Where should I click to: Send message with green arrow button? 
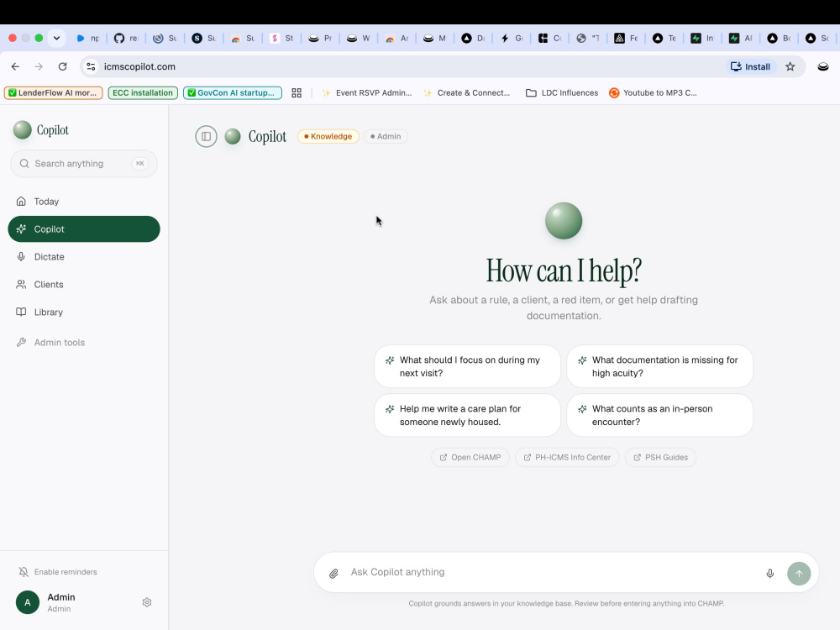tap(799, 573)
